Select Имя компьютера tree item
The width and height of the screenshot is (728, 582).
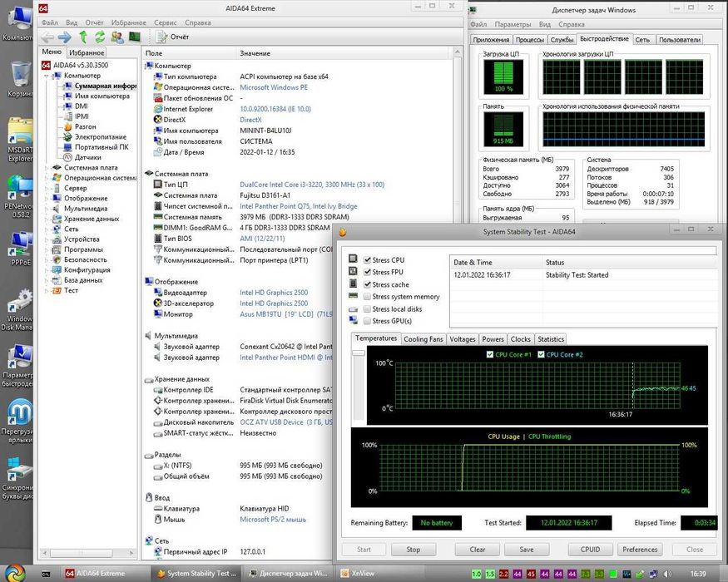click(102, 96)
